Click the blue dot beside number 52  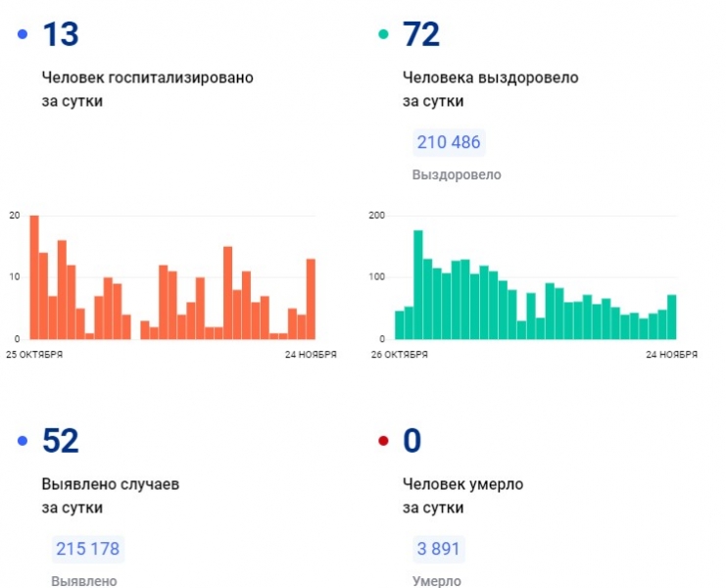click(23, 442)
